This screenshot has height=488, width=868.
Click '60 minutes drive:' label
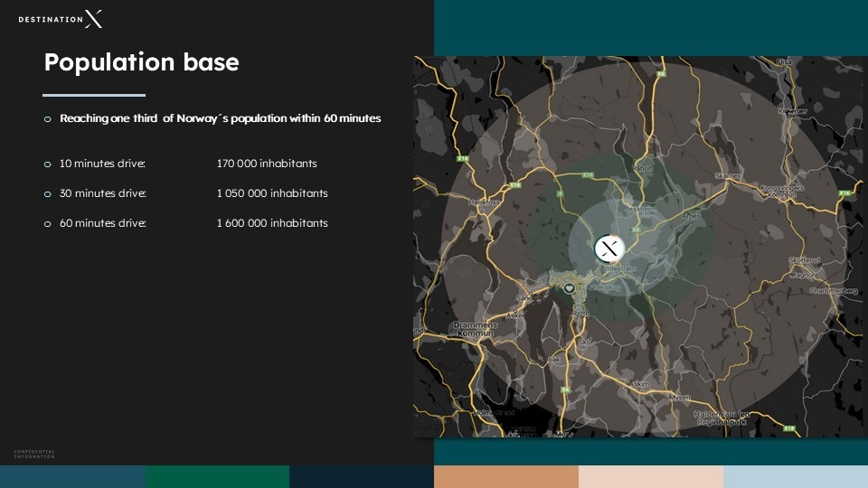pos(103,223)
